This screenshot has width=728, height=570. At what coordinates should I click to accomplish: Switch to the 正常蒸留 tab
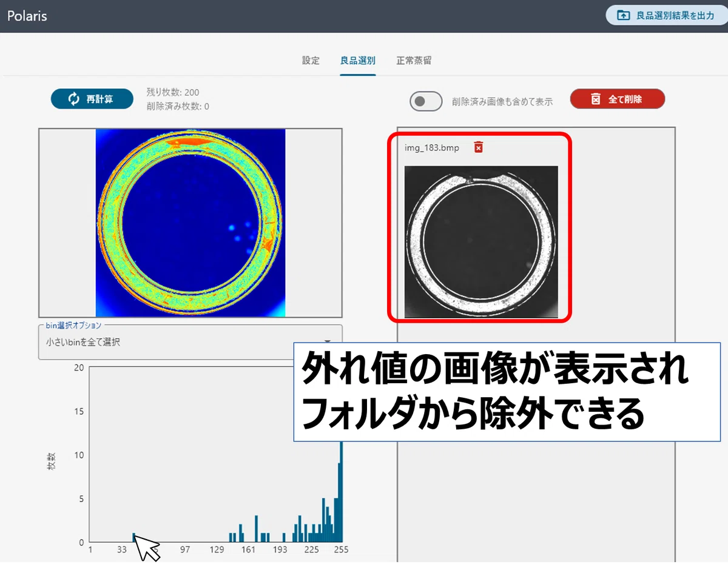point(414,61)
